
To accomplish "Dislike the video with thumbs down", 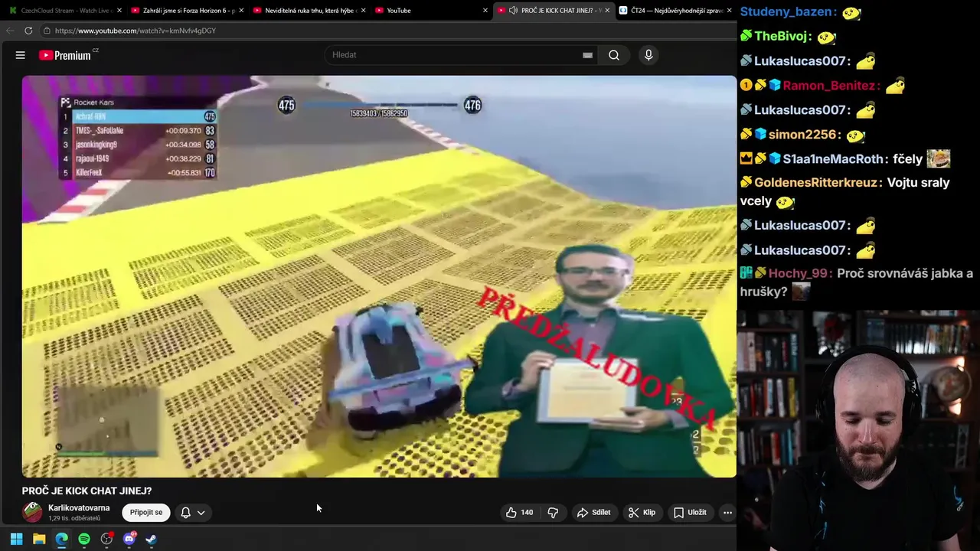I will [x=553, y=513].
